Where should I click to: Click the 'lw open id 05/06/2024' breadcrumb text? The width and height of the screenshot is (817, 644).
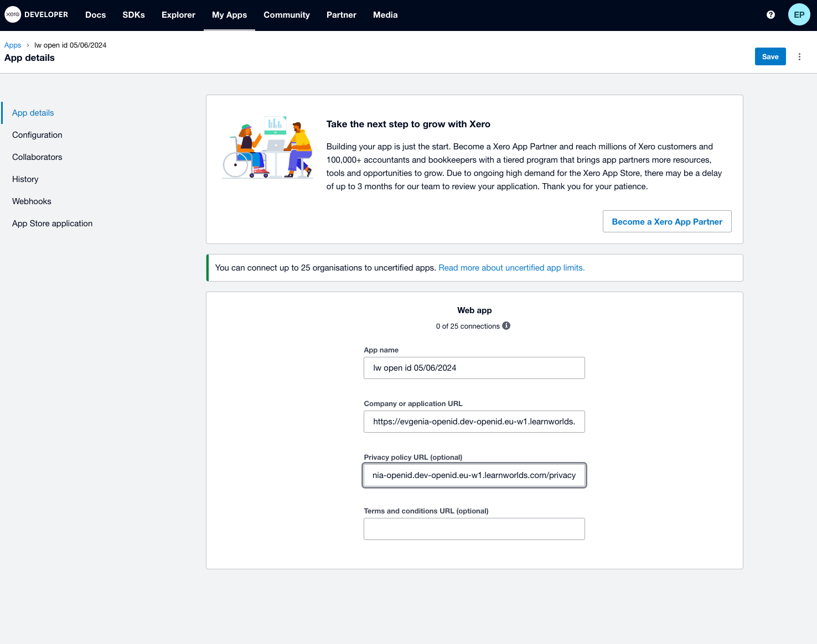[70, 45]
